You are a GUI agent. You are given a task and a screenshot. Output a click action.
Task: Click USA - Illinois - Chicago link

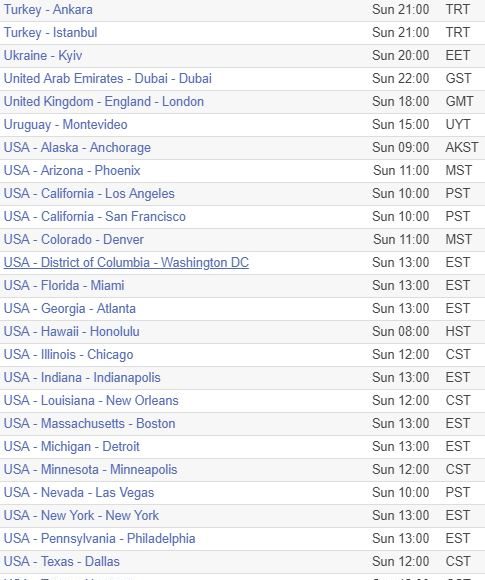tap(68, 354)
